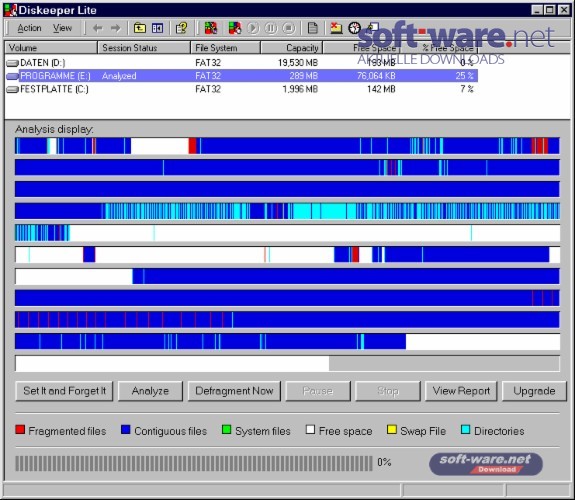575x500 pixels.
Task: Click the greyed Pause button
Action: pyautogui.click(x=318, y=391)
